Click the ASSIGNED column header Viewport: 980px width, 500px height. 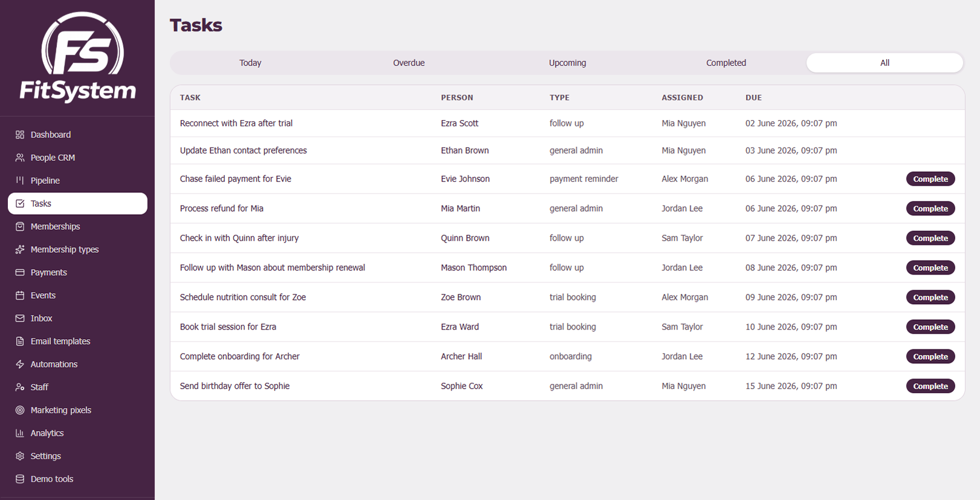tap(682, 97)
